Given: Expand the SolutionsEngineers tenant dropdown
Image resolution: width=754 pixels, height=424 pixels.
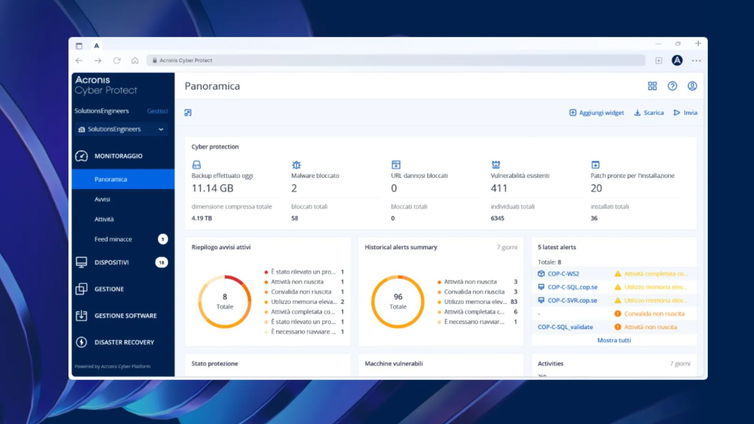Looking at the screenshot, I should pos(122,129).
